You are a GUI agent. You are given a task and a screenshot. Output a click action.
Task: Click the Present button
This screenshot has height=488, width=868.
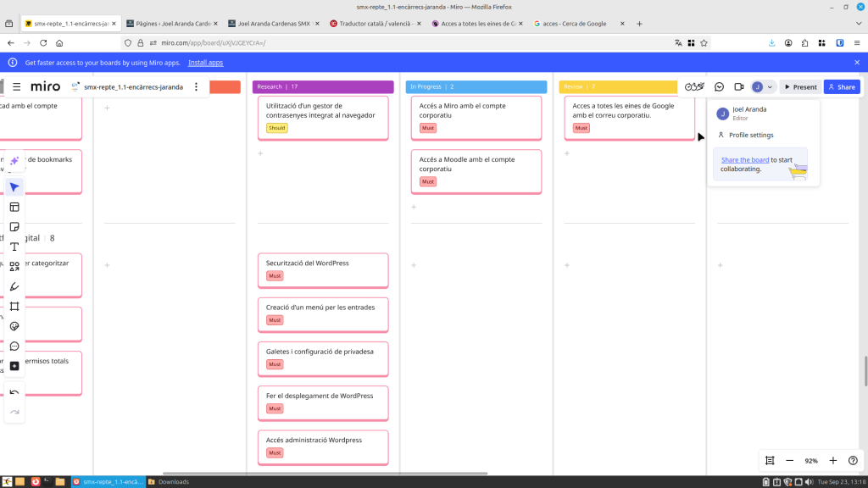(x=799, y=86)
